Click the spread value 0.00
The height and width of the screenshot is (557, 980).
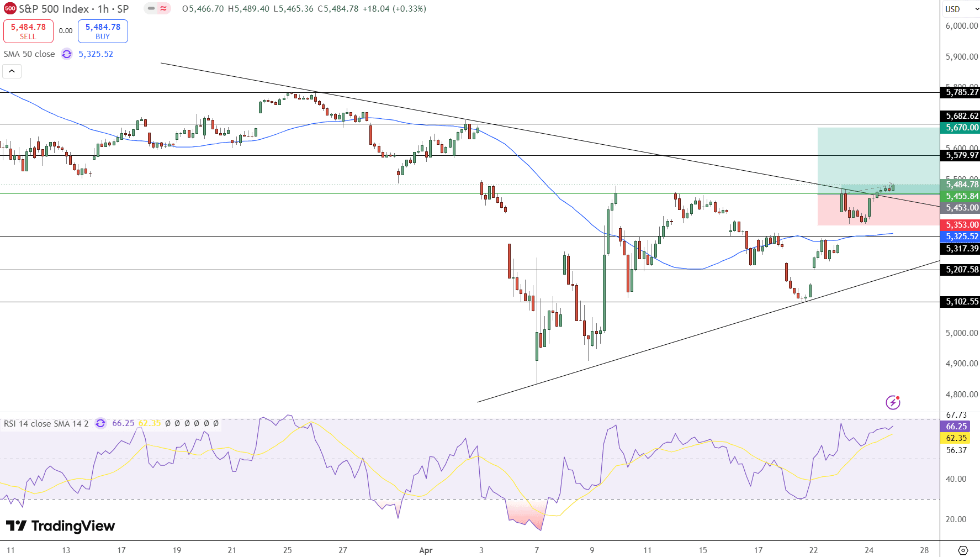(66, 31)
